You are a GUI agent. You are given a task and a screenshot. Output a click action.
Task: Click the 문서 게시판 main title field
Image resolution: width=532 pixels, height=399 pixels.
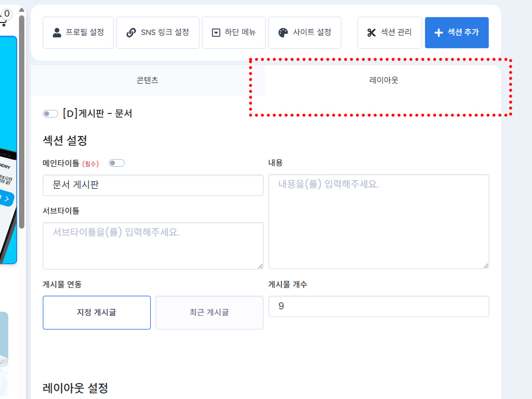(x=153, y=185)
